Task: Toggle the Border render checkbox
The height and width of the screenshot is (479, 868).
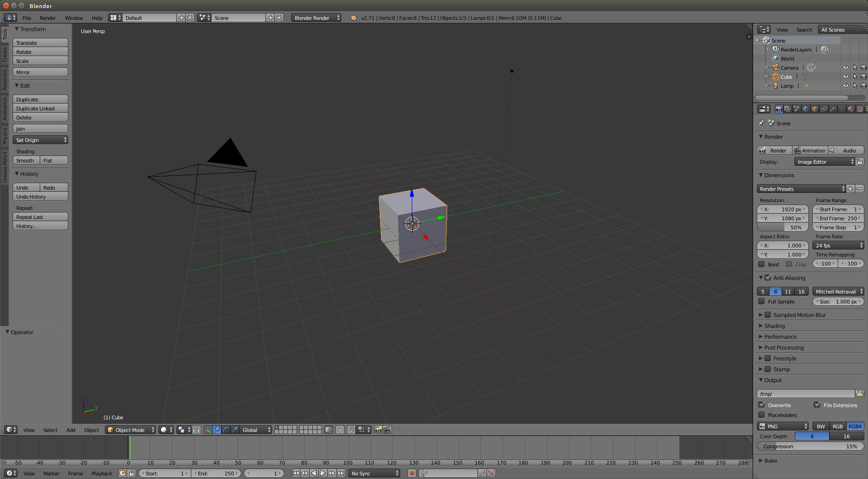Action: (x=762, y=264)
